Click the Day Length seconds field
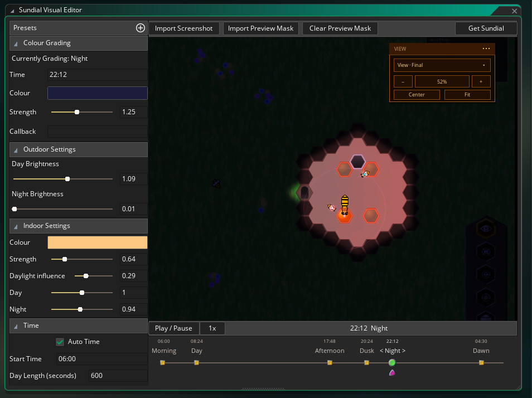The height and width of the screenshot is (398, 532). point(118,376)
